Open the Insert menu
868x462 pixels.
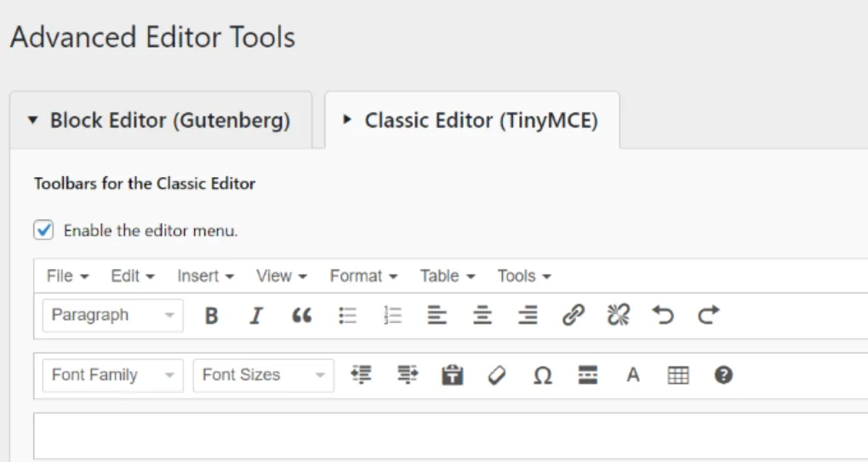(204, 276)
